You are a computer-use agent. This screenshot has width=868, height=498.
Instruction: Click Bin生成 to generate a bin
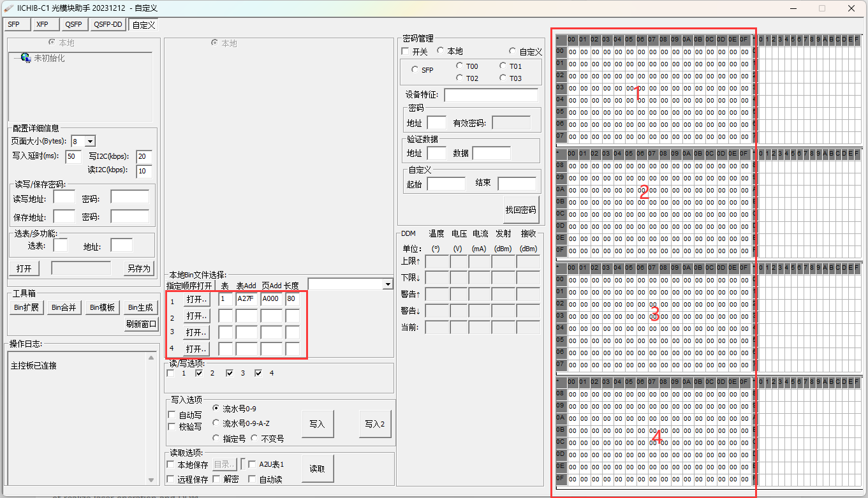[141, 307]
